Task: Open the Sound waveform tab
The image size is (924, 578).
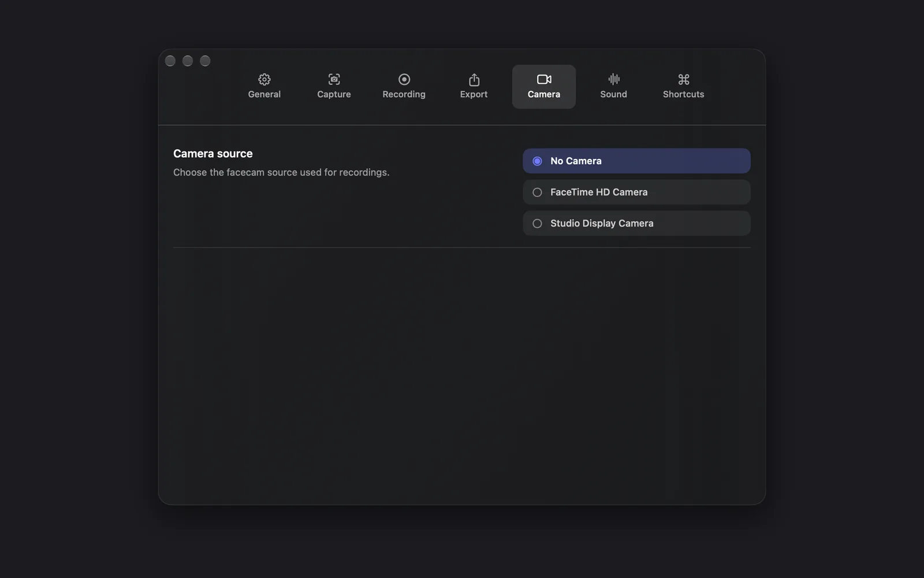Action: coord(613,87)
